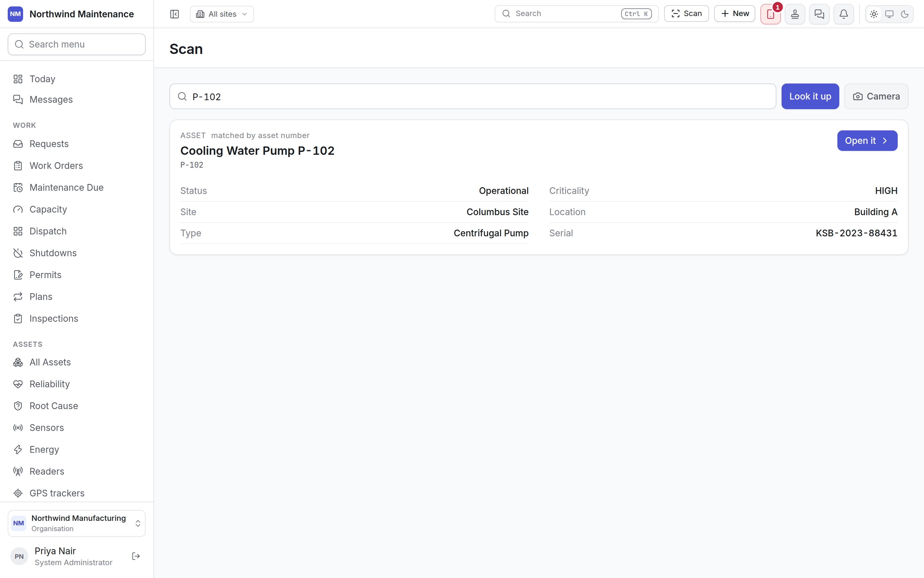This screenshot has width=924, height=578.
Task: Focus the Search menu field
Action: click(77, 44)
